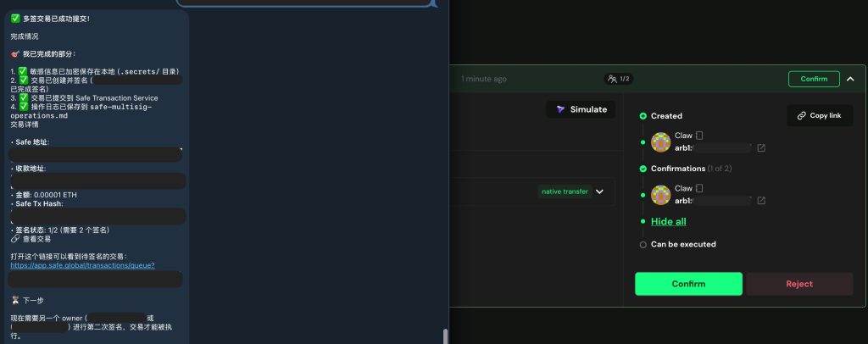The width and height of the screenshot is (868, 344).
Task: Click the green Confirmations check icon
Action: (643, 169)
